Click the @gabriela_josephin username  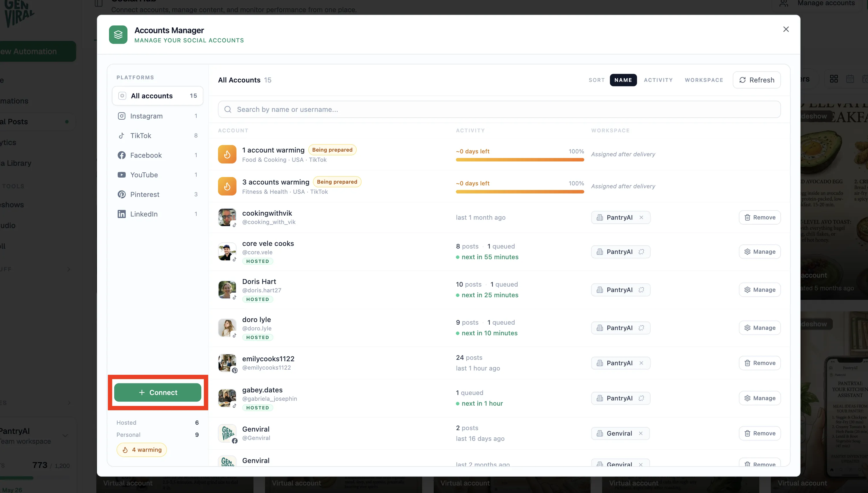[270, 399]
